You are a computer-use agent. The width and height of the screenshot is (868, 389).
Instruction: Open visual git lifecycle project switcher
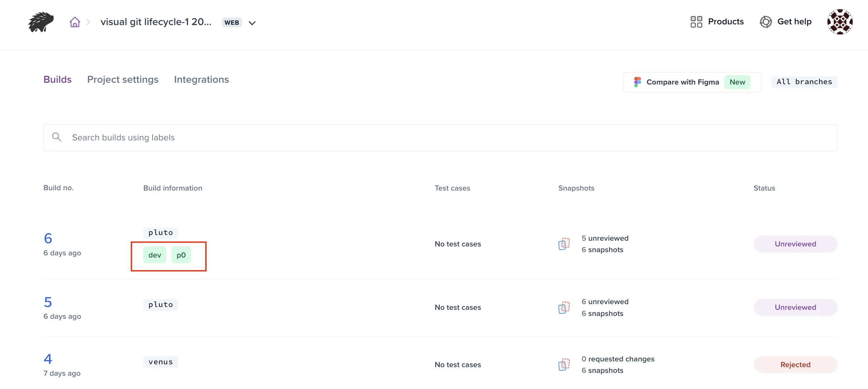(156, 22)
